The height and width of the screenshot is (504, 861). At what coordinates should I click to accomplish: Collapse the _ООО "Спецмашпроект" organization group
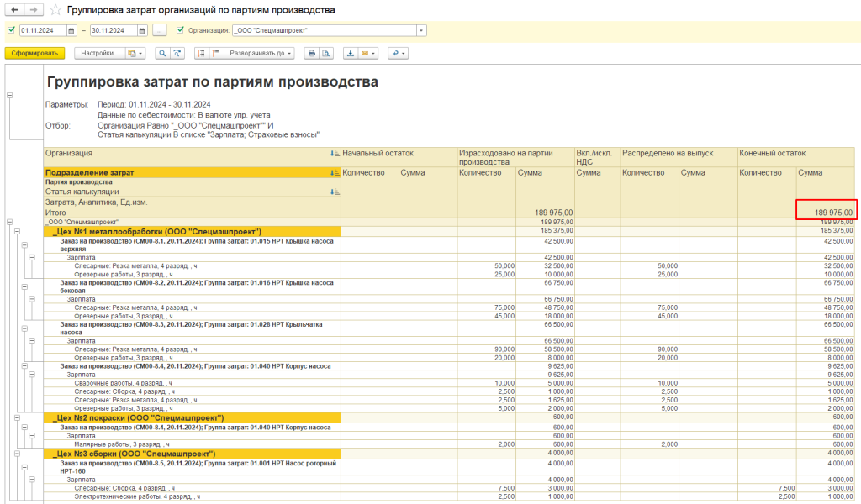[9, 222]
